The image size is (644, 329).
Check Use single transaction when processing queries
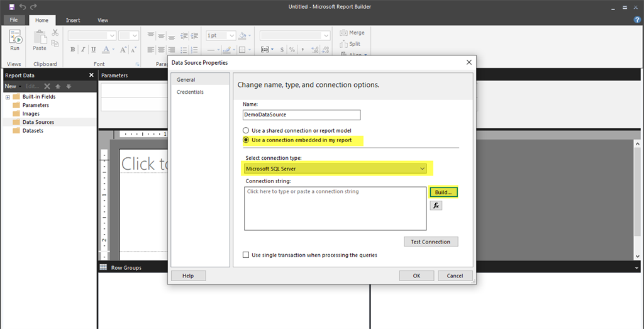(309, 255)
